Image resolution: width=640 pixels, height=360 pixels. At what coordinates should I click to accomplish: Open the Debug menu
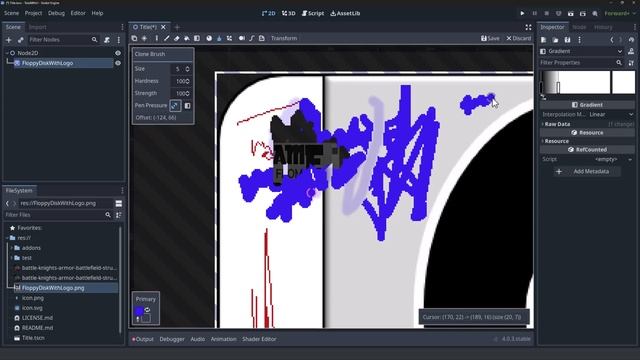pos(56,13)
